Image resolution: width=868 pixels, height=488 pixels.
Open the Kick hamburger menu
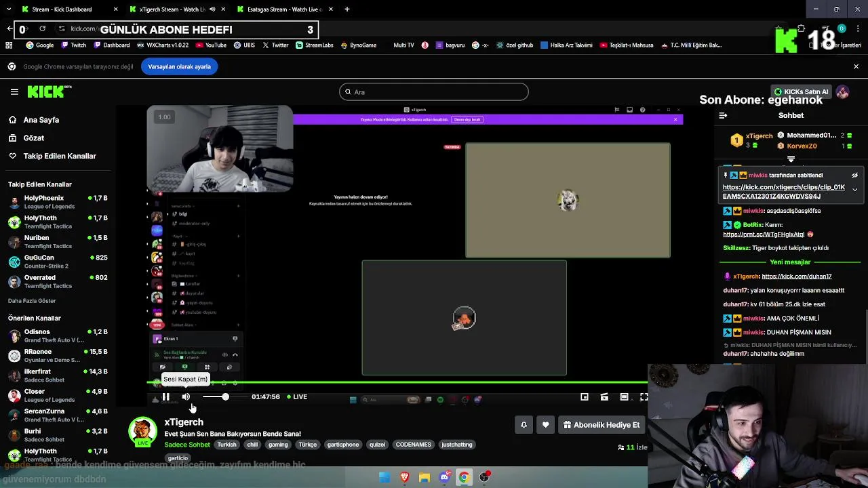(14, 91)
